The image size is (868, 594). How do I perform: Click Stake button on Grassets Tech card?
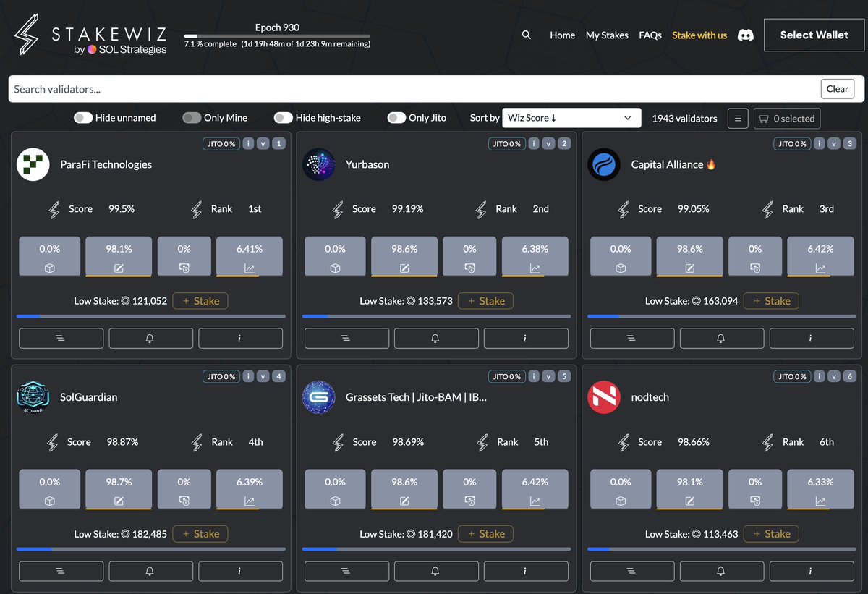pyautogui.click(x=486, y=534)
